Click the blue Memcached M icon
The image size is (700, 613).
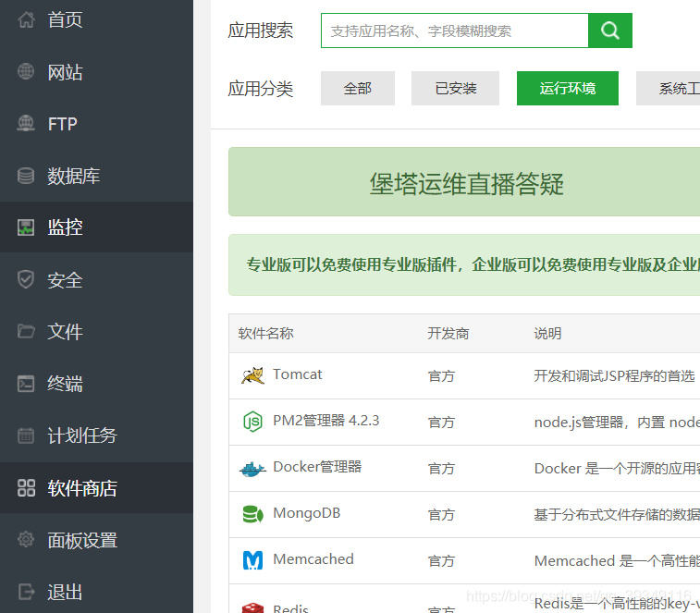[252, 560]
